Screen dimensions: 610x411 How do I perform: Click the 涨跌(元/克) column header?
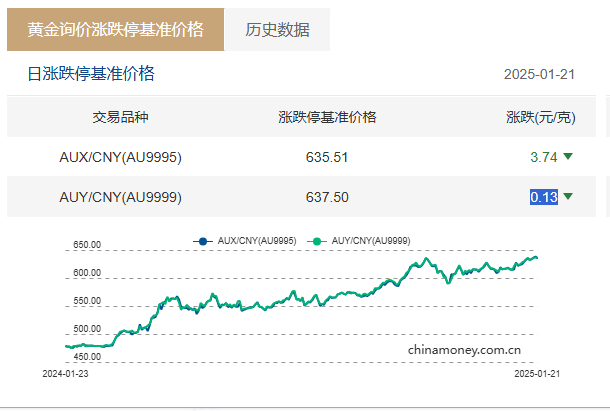[x=541, y=117]
